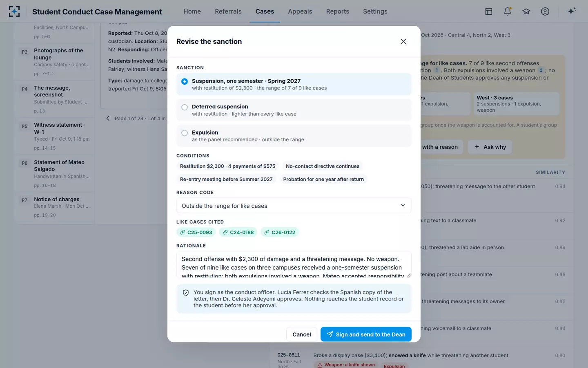Viewport: 588px width, 368px height.
Task: Click into the Rationale text area
Action: pos(294,264)
